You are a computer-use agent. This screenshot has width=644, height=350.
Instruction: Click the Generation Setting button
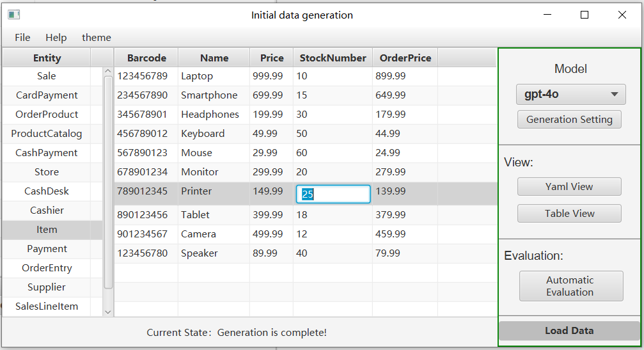click(569, 120)
